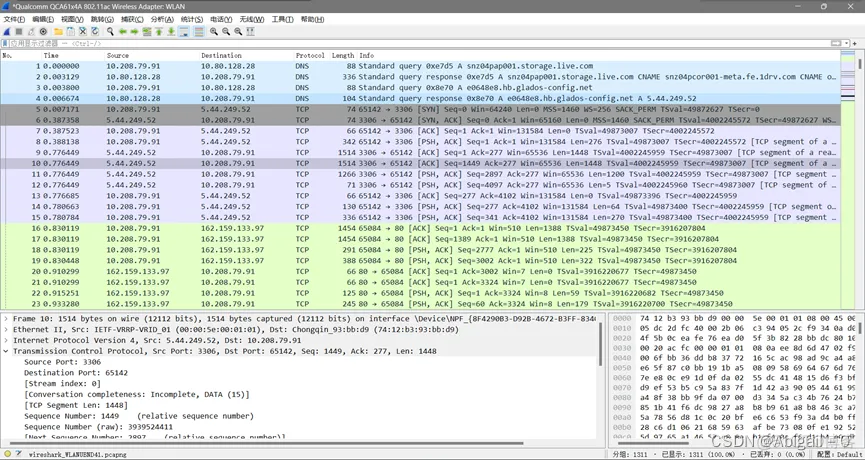Zoom in main window text

pos(213,31)
